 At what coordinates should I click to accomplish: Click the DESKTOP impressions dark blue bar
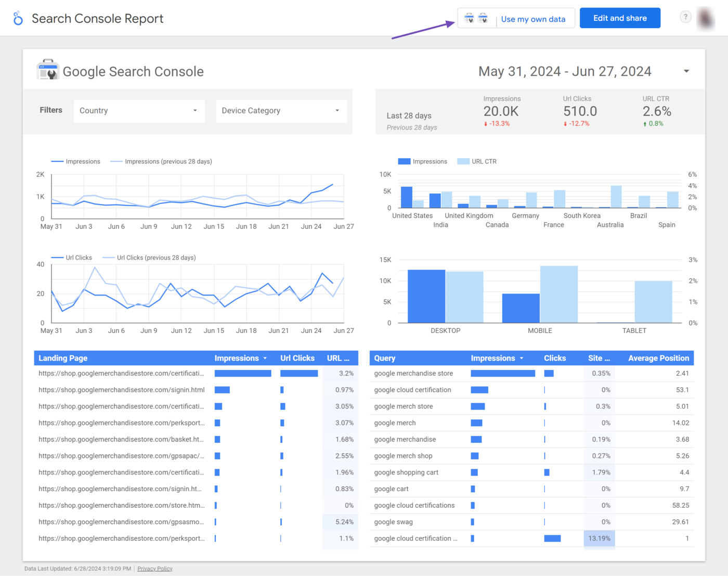426,296
